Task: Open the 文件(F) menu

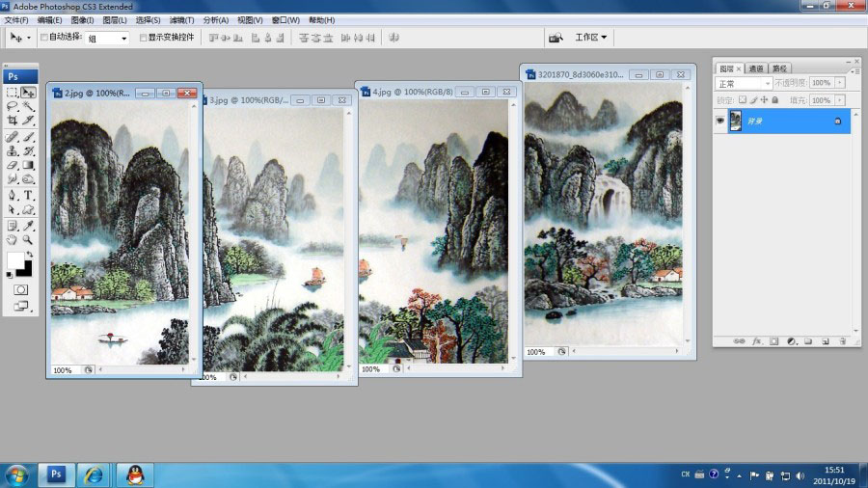Action: pos(16,20)
